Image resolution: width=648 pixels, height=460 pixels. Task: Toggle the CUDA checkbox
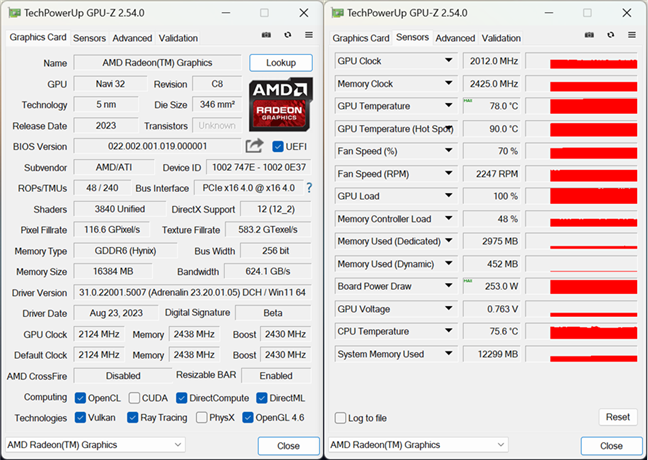pyautogui.click(x=134, y=398)
